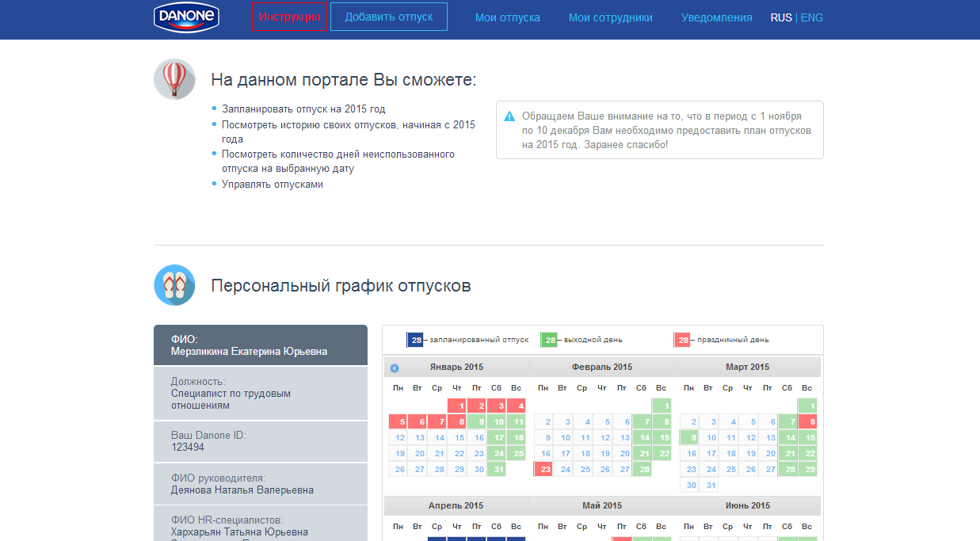Click the 'запланированный отпуск' legend label
The height and width of the screenshot is (541, 980).
point(479,340)
